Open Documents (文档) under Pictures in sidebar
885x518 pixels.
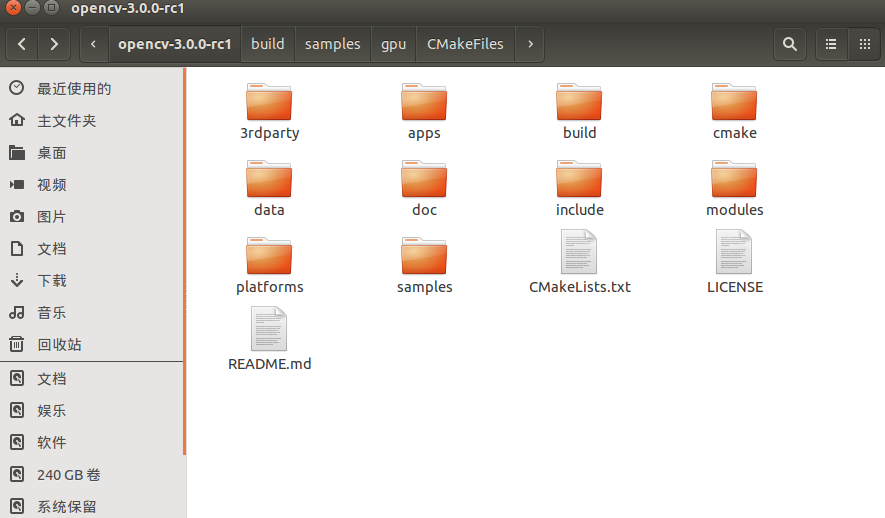91,249
